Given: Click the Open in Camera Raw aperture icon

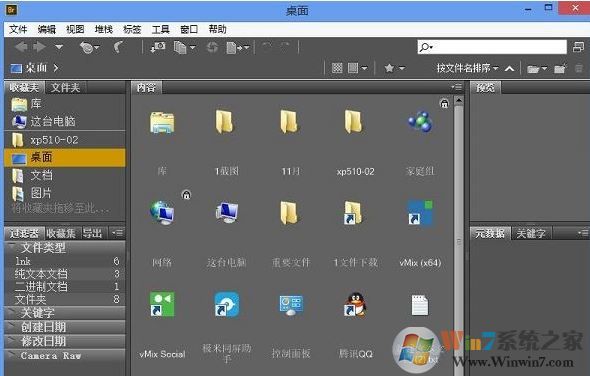Looking at the screenshot, I should [x=212, y=48].
